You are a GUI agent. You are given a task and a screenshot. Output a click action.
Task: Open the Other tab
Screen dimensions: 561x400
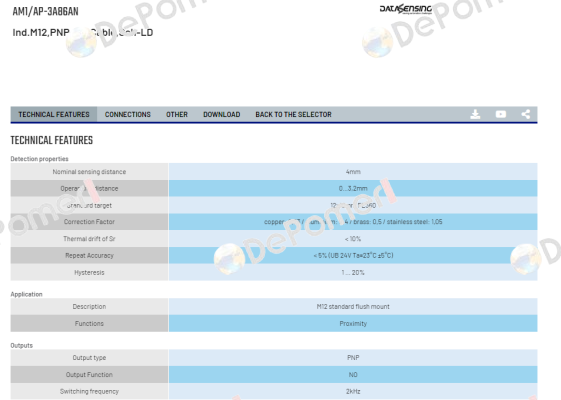[x=177, y=114]
